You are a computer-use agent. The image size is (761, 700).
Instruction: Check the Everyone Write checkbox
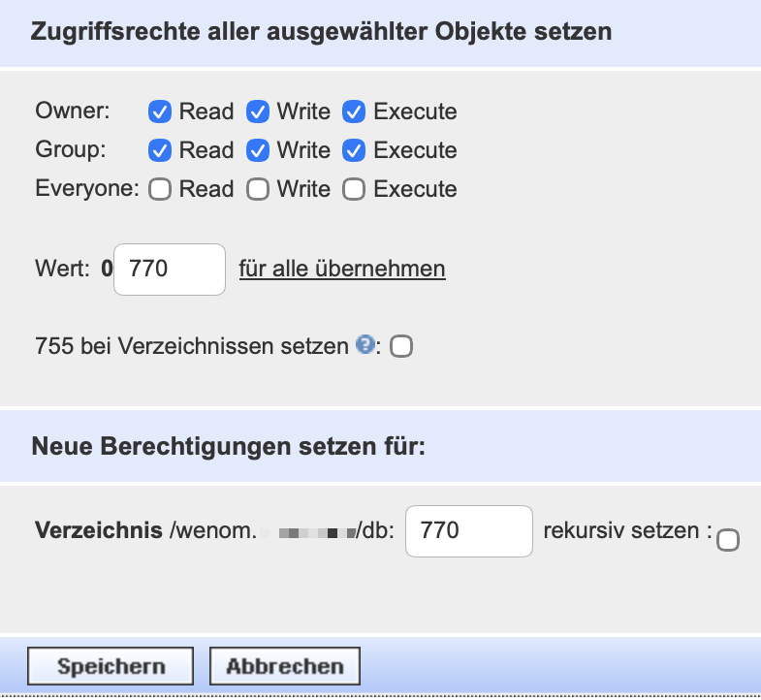click(x=257, y=190)
